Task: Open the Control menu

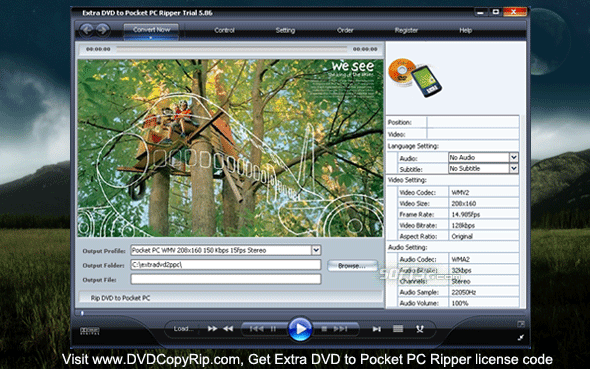Action: [224, 30]
